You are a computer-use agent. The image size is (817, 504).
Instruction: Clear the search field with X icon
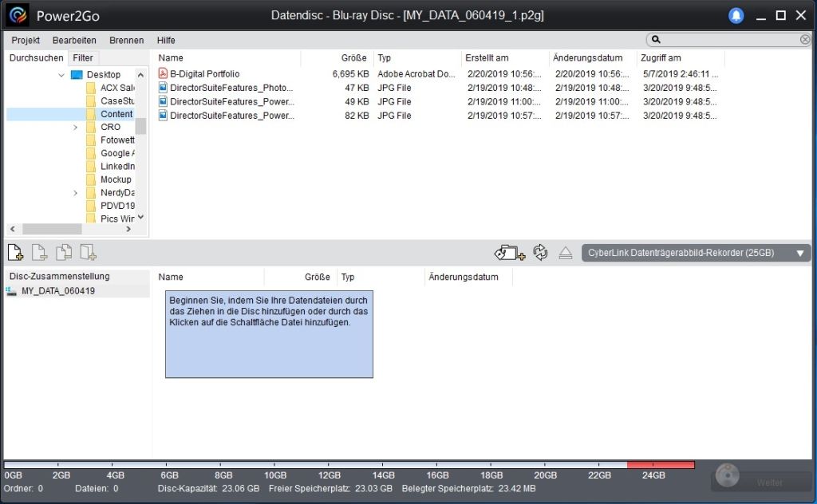805,40
